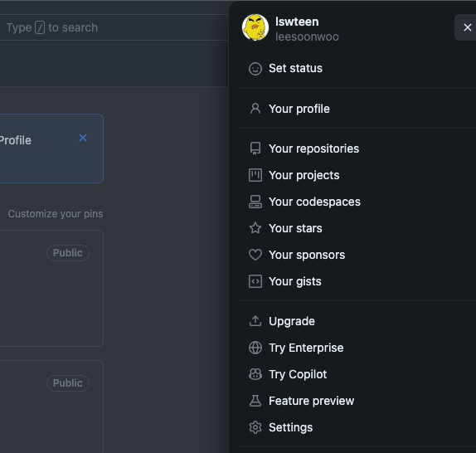Image resolution: width=476 pixels, height=453 pixels.
Task: Click the first Public repository badge
Action: (x=68, y=253)
